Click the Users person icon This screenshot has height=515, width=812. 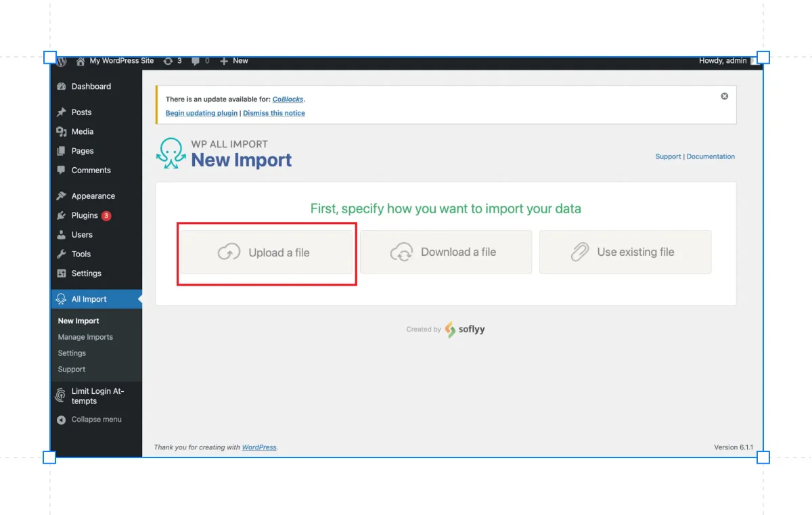pyautogui.click(x=61, y=235)
